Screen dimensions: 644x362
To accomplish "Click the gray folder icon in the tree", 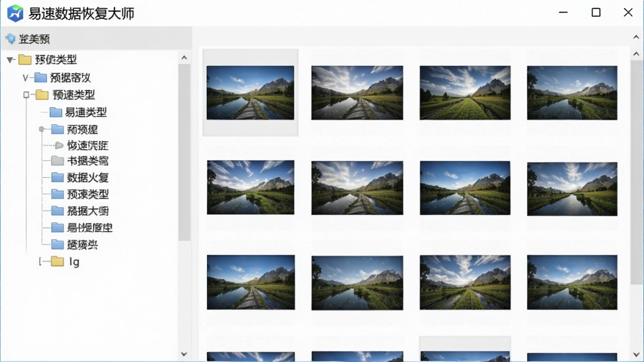I will 57,160.
